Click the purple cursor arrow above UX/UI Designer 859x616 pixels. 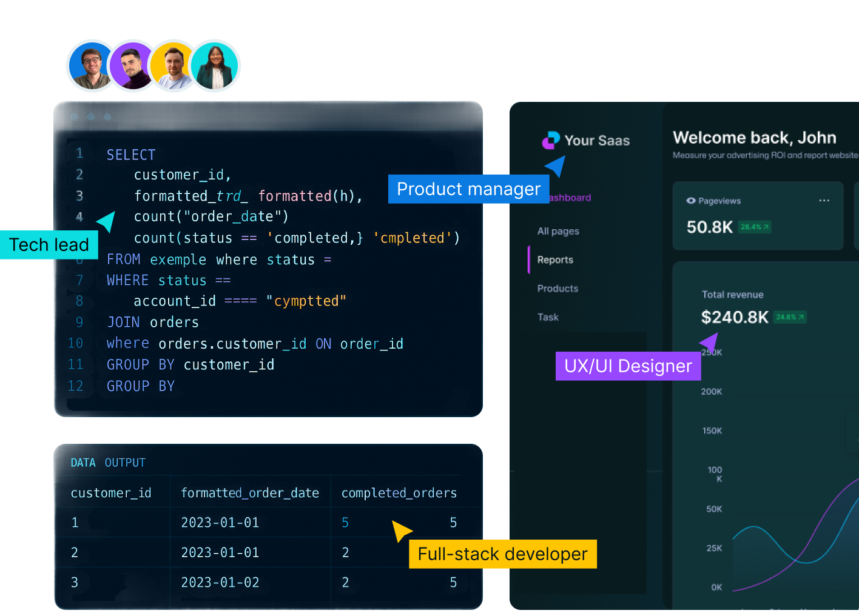point(710,342)
